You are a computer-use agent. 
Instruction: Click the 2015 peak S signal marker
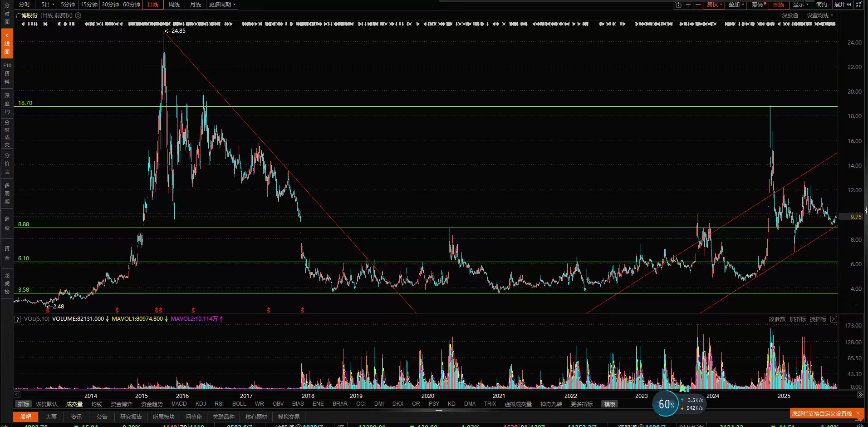point(158,310)
